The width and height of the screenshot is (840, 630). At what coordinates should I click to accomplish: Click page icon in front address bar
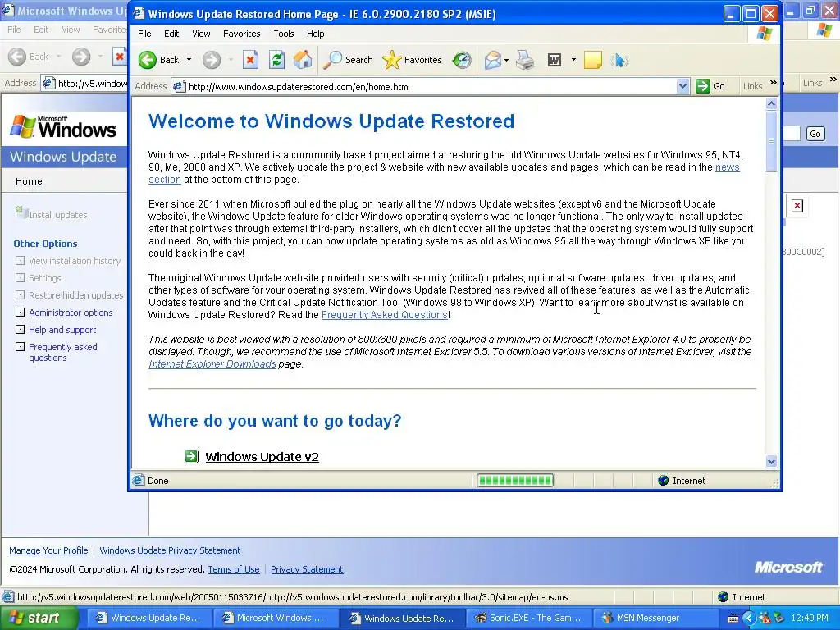point(180,86)
